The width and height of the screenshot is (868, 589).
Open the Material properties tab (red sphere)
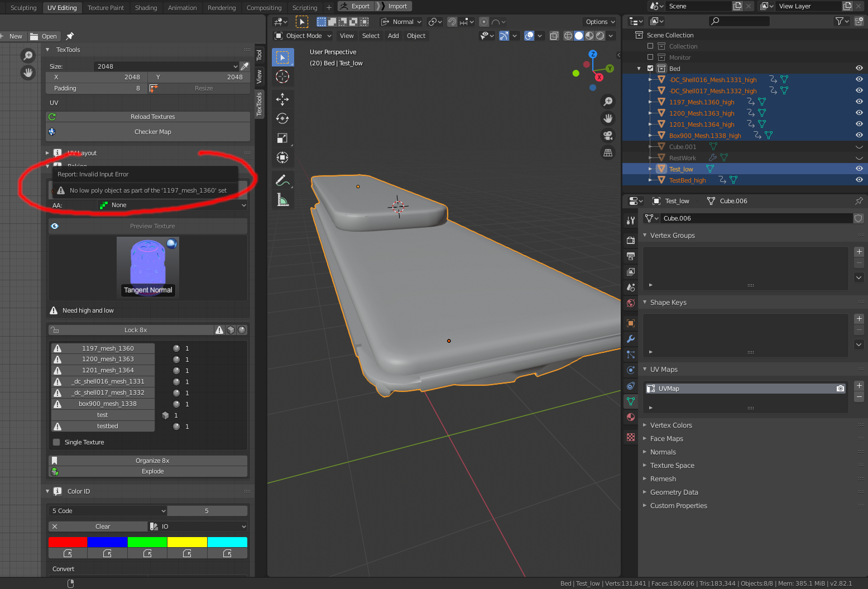[631, 417]
